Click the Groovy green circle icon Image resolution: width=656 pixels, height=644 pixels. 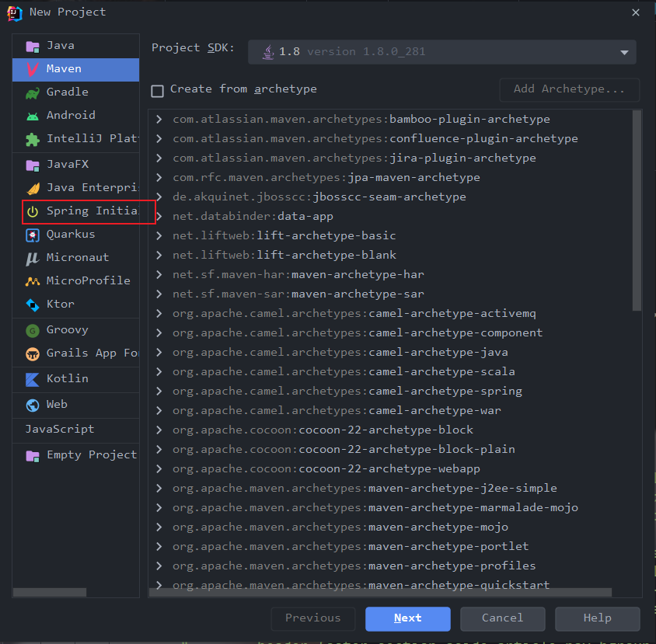(32, 331)
